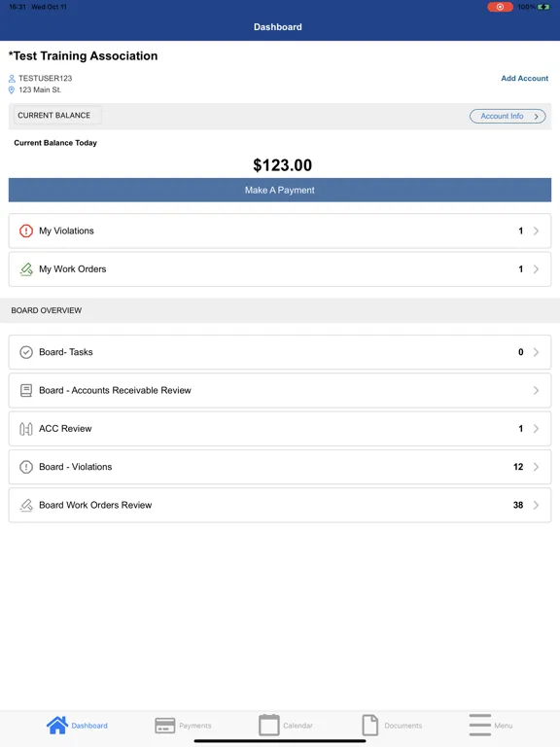The width and height of the screenshot is (560, 747).
Task: Open the hamburger Menu tab
Action: pos(490,725)
